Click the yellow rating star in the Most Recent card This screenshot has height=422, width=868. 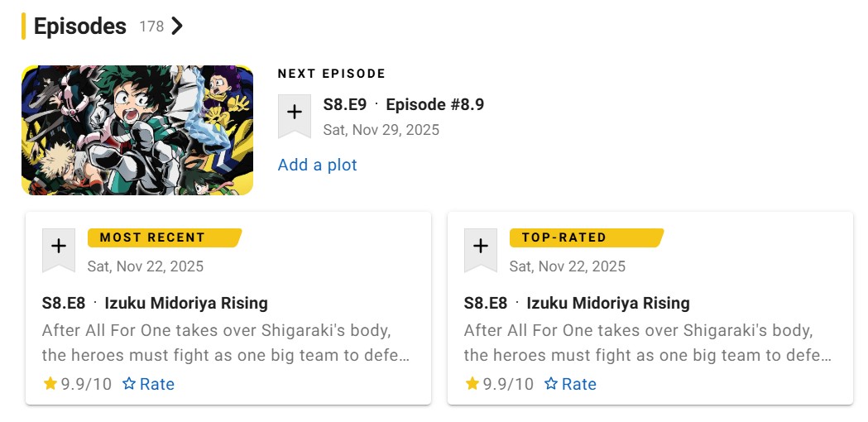50,384
